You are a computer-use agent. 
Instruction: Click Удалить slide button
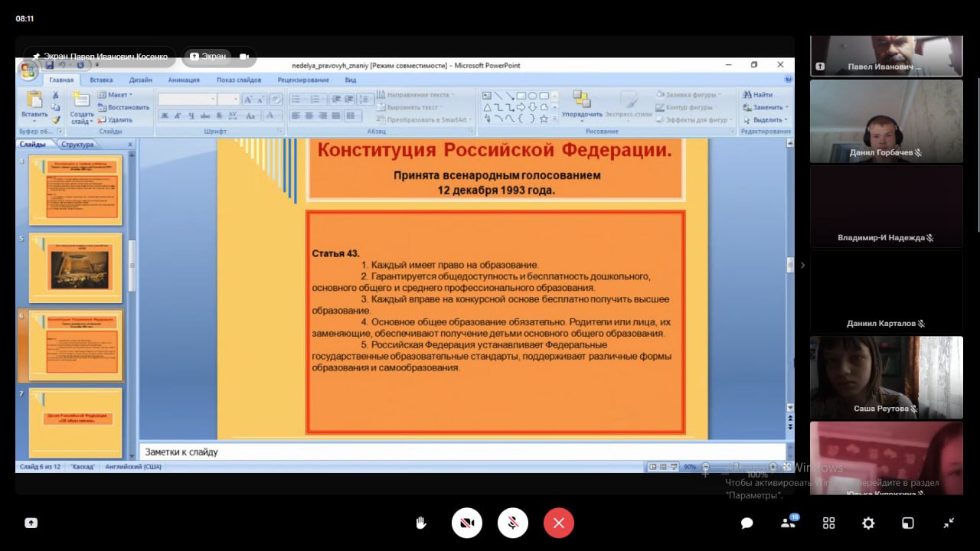[x=115, y=119]
